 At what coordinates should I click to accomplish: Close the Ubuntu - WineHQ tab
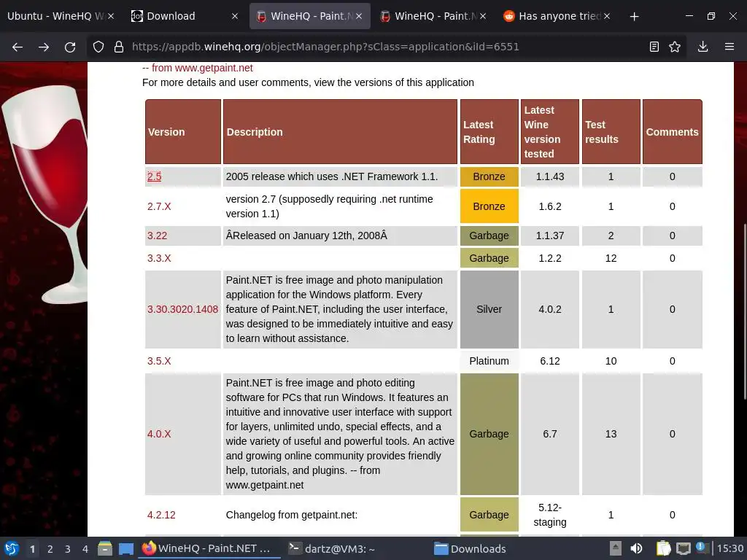(x=111, y=16)
